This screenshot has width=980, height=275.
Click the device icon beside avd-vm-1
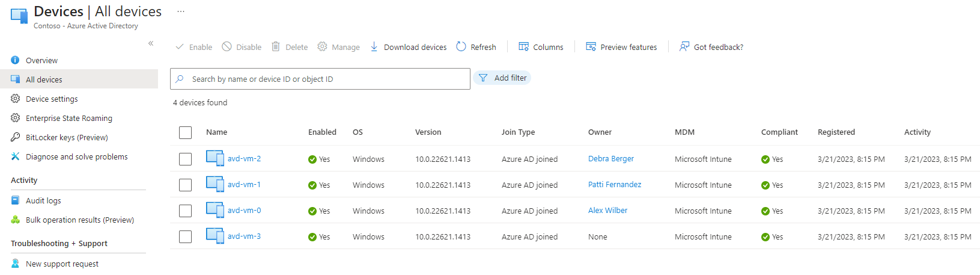pos(215,184)
